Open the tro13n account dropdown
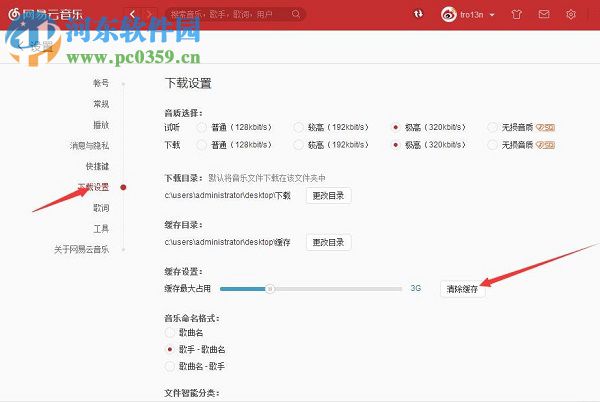This screenshot has width=600, height=402. [x=477, y=15]
